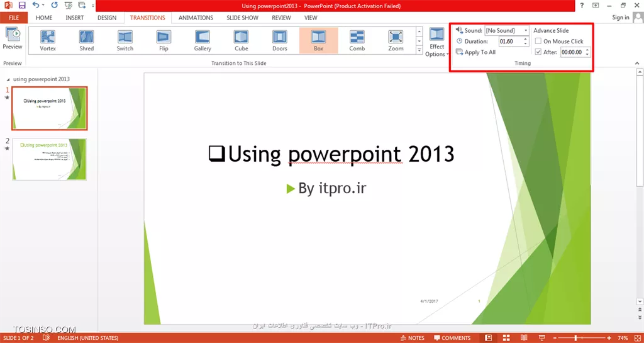Select the Cube transition
Image resolution: width=644 pixels, height=343 pixels.
point(241,40)
